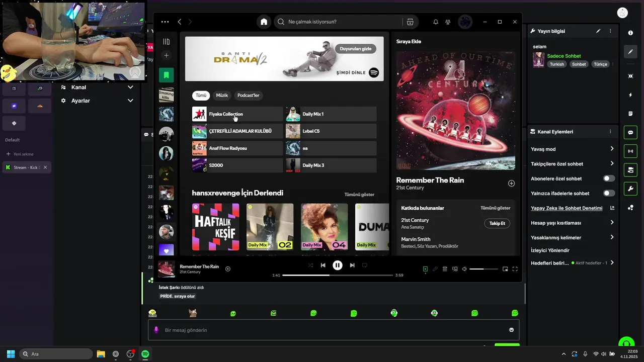Click the Bir mesaj gönderin chat input
The image size is (644, 362).
(334, 330)
